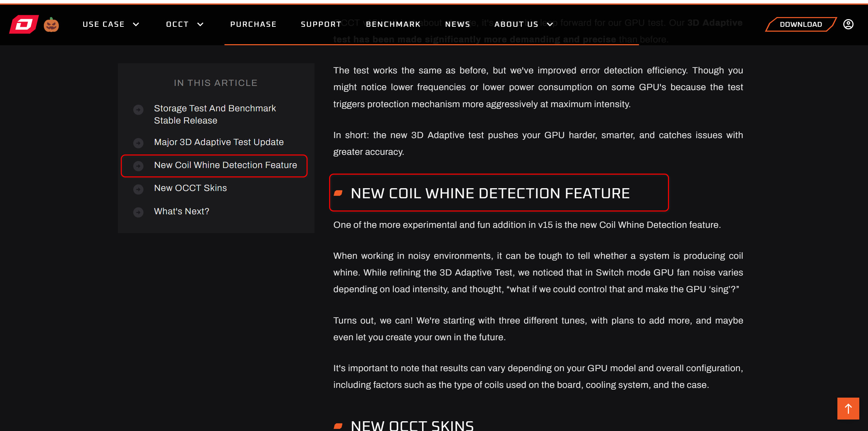
Task: Jump to What's Next? section link
Action: (x=182, y=211)
